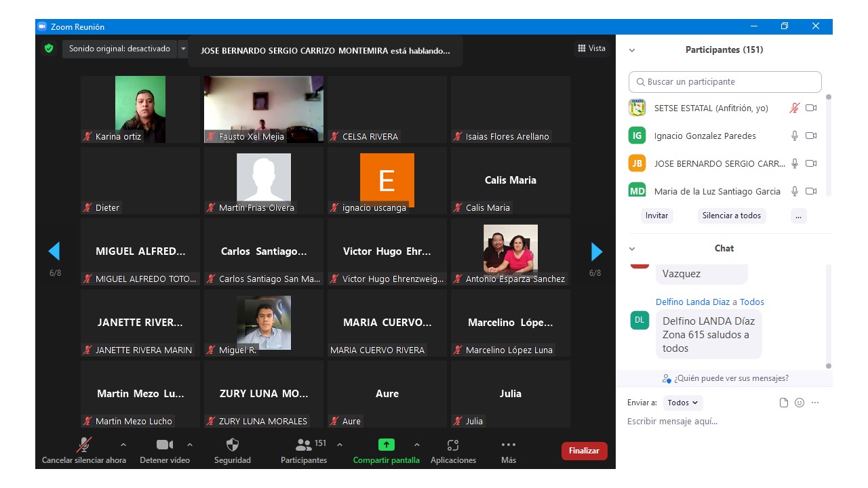Expand video options caret
Viewport: 868px width, 488px height.
(x=190, y=445)
